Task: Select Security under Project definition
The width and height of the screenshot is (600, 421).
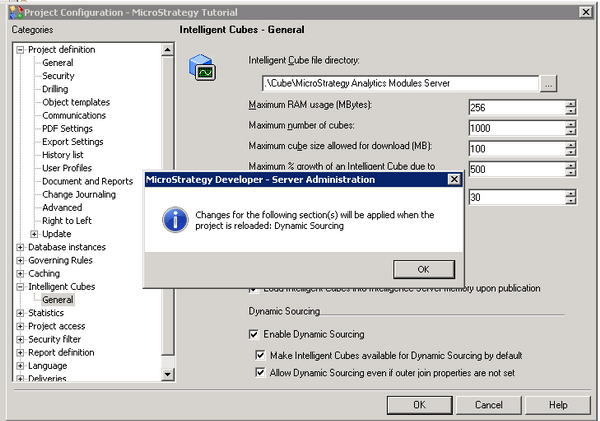Action: point(58,76)
